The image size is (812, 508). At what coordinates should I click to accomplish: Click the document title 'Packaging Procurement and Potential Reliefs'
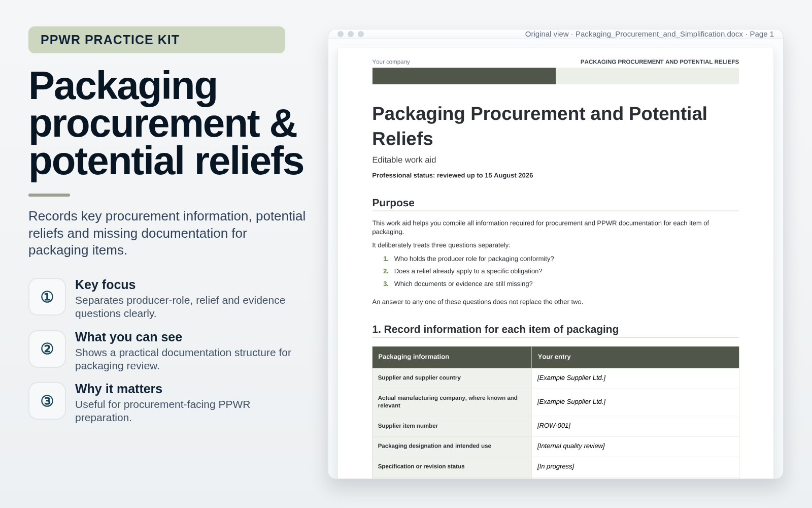539,126
